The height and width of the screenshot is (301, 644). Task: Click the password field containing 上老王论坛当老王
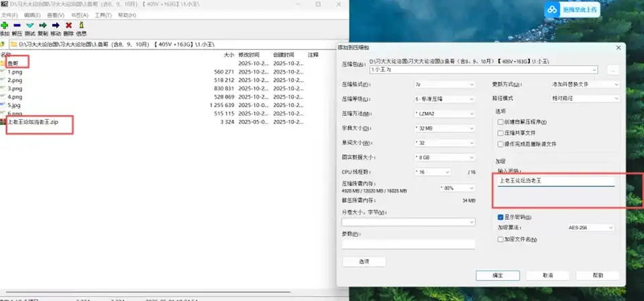tap(555, 181)
